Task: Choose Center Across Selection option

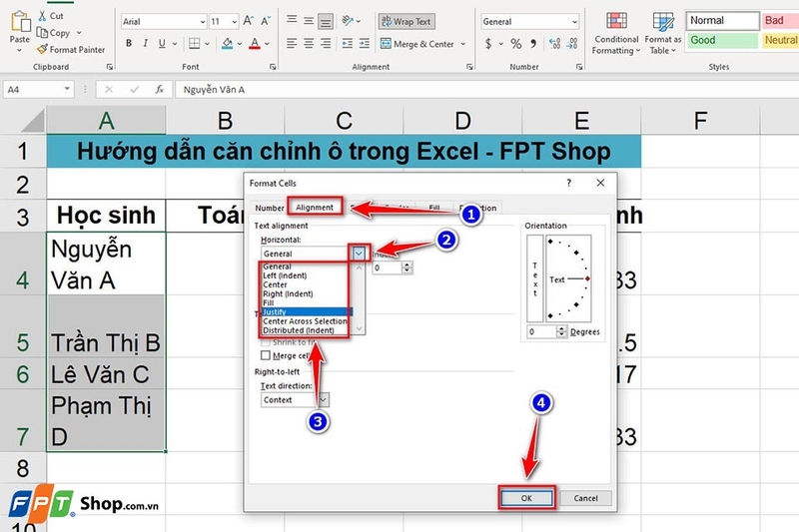Action: (x=308, y=321)
